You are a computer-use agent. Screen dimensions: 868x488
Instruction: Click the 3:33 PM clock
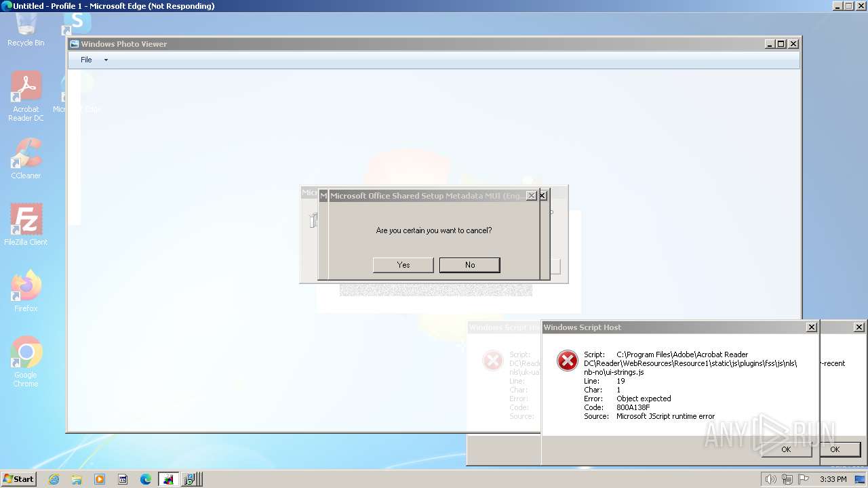click(833, 479)
